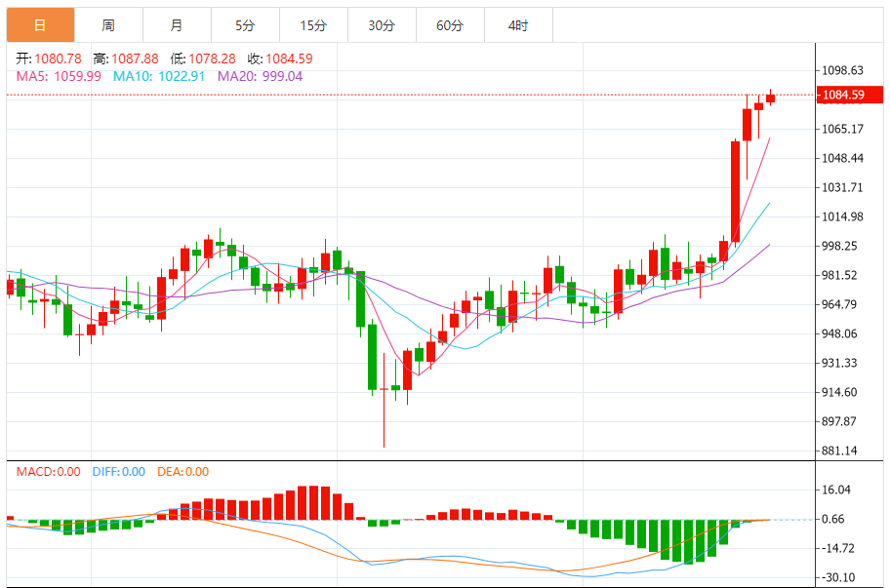
Task: Open the 5分 timeframe tab
Action: 245,25
